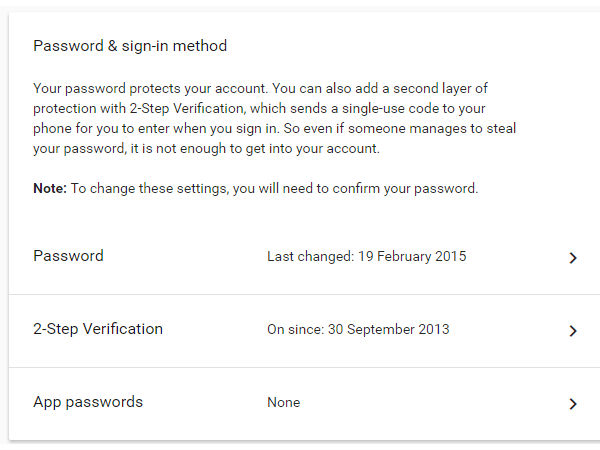Click the chevron arrow on App passwords row
600x450 pixels.
coord(573,404)
